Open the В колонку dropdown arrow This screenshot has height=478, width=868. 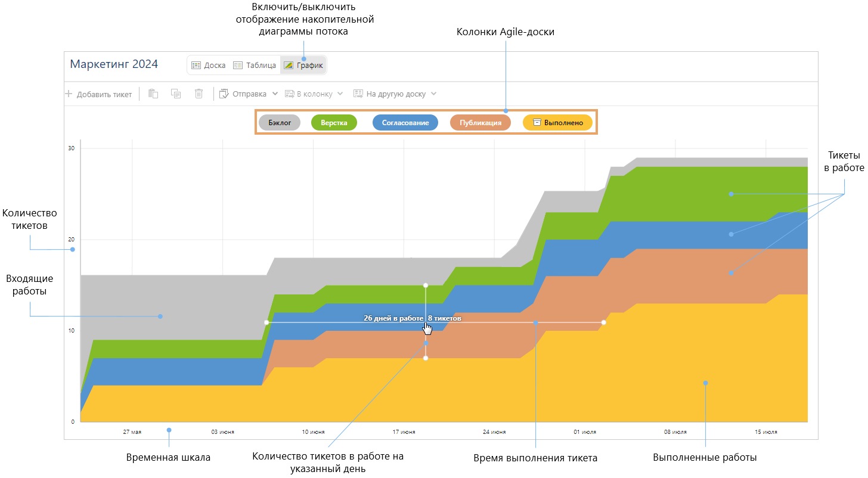pos(340,94)
